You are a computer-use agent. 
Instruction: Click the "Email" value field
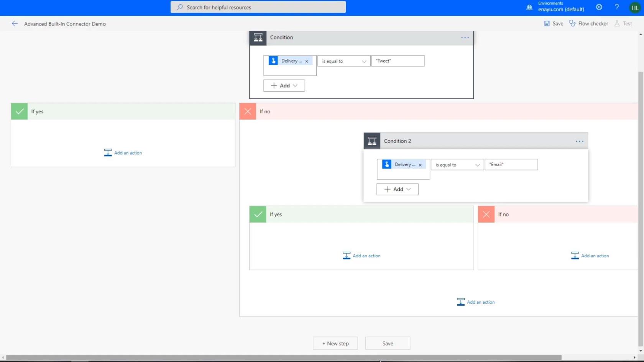tap(511, 165)
